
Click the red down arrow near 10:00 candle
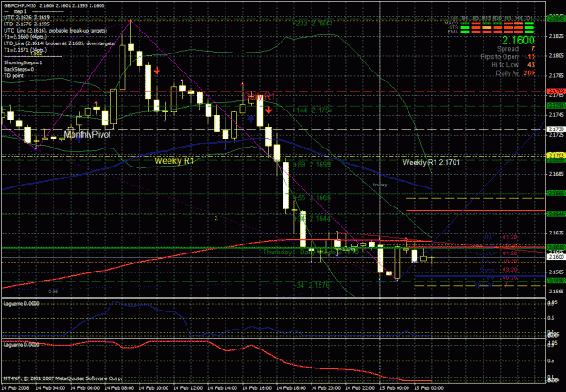[x=157, y=71]
